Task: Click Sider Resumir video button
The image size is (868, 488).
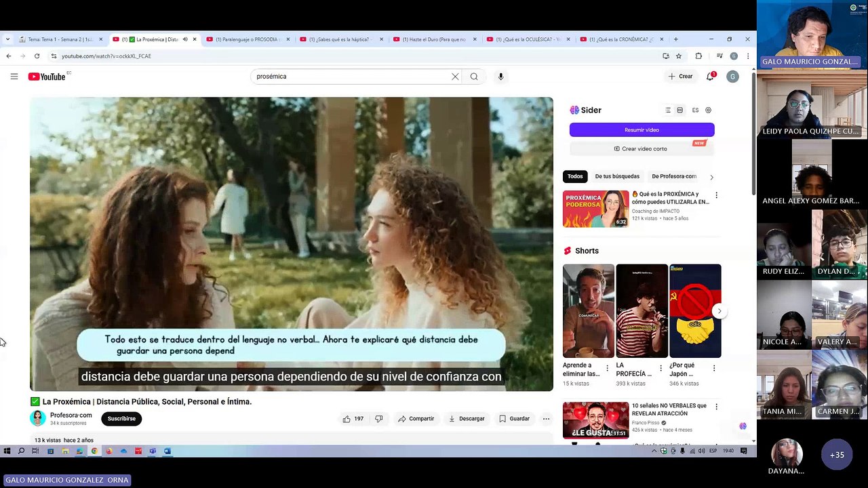Action: click(642, 129)
